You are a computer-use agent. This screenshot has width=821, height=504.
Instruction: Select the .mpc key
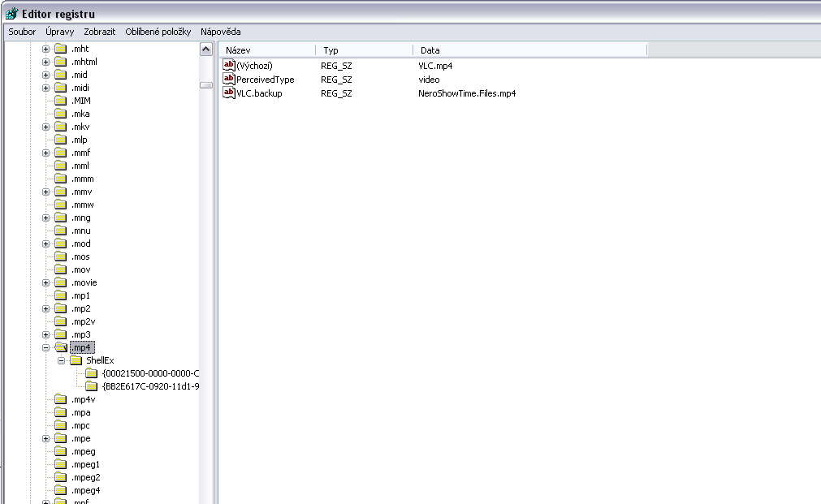(x=80, y=425)
